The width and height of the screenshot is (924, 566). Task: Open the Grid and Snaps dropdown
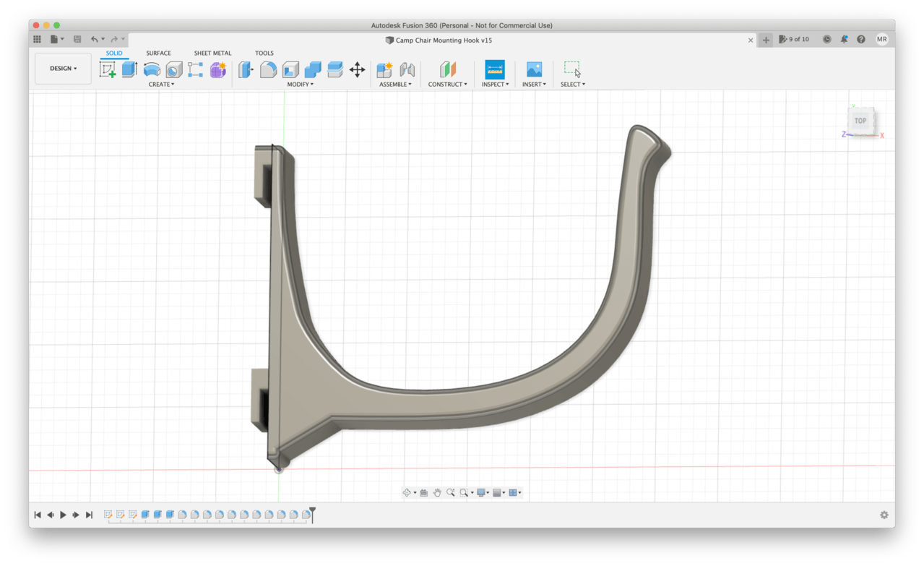click(x=498, y=492)
